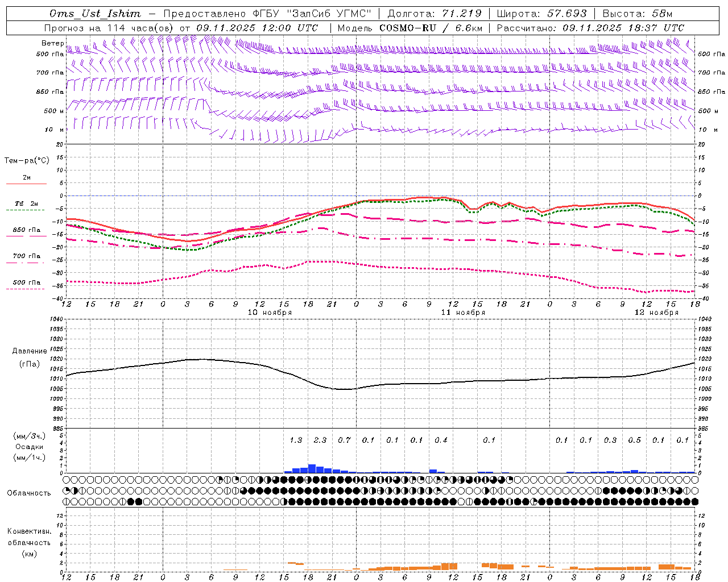
Task: Click the (гПа) unit under Давление
Action: (x=30, y=364)
